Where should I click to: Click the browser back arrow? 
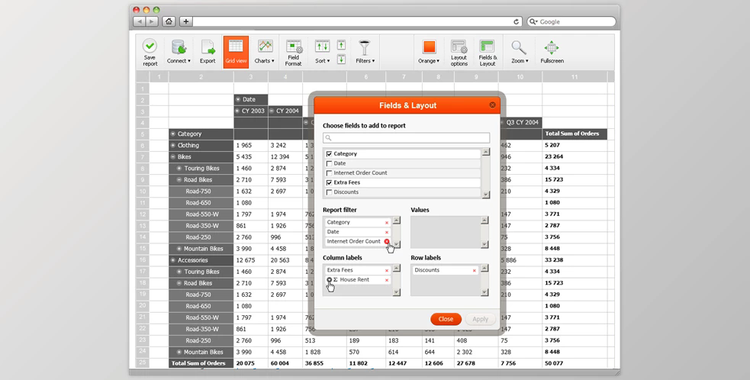(x=140, y=22)
